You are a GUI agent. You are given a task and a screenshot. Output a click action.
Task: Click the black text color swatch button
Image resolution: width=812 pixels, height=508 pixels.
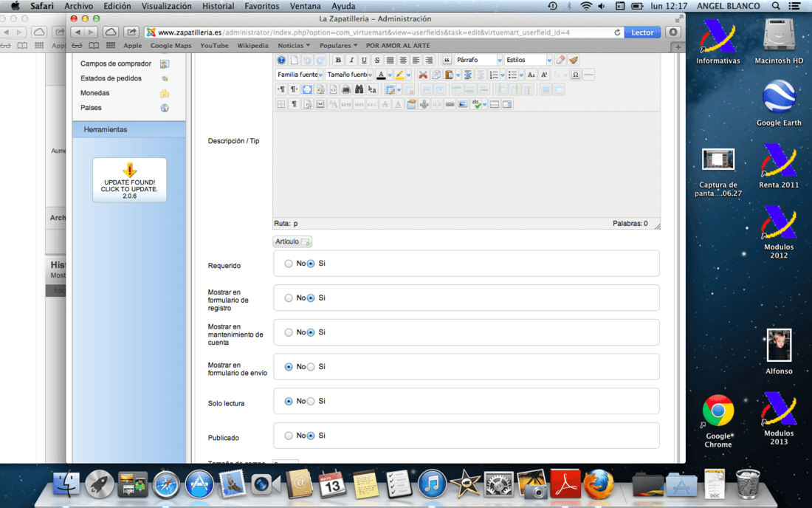[x=381, y=75]
